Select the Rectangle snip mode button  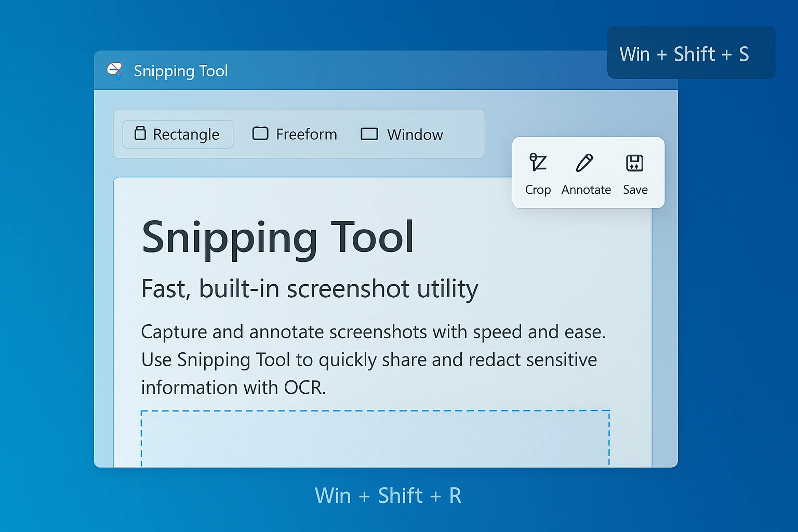tap(178, 134)
